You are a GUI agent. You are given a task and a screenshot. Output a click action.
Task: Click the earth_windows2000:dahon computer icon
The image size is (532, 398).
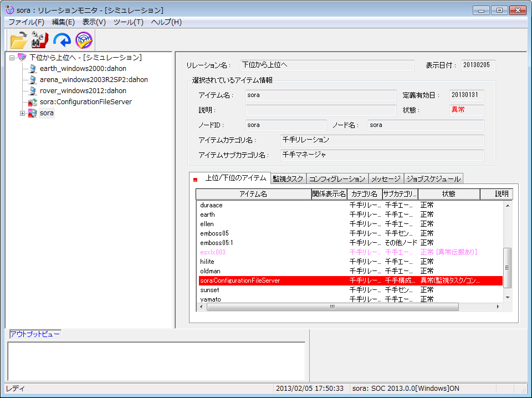coord(33,69)
